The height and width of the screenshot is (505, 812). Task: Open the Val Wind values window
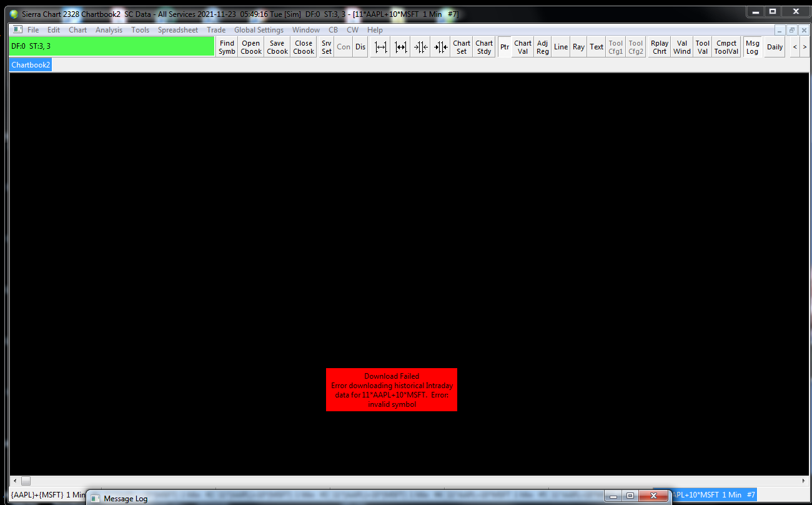[682, 47]
